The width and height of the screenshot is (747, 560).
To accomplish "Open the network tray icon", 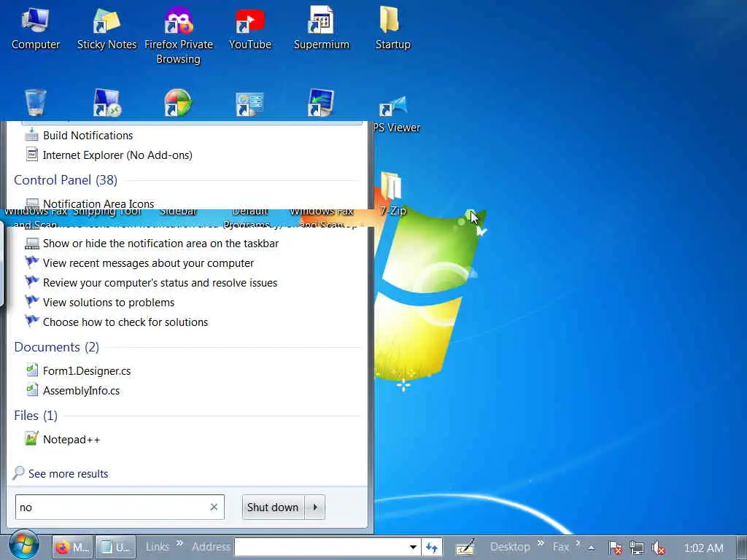I will click(637, 548).
